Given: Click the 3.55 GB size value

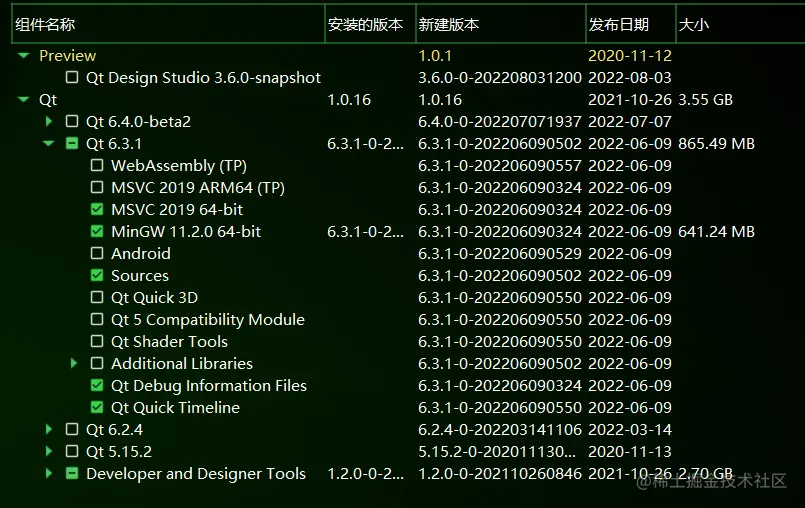Looking at the screenshot, I should (x=705, y=100).
